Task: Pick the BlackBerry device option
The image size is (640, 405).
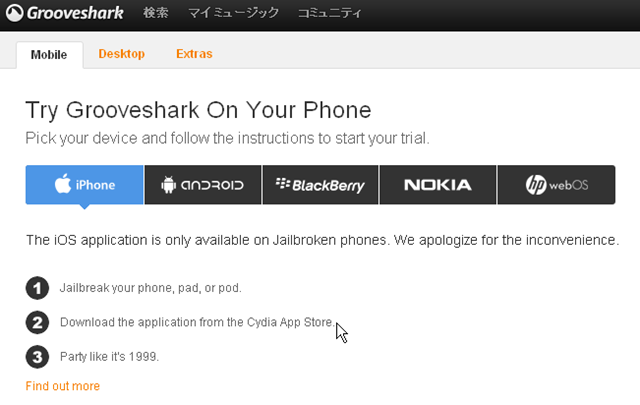Action: click(320, 185)
